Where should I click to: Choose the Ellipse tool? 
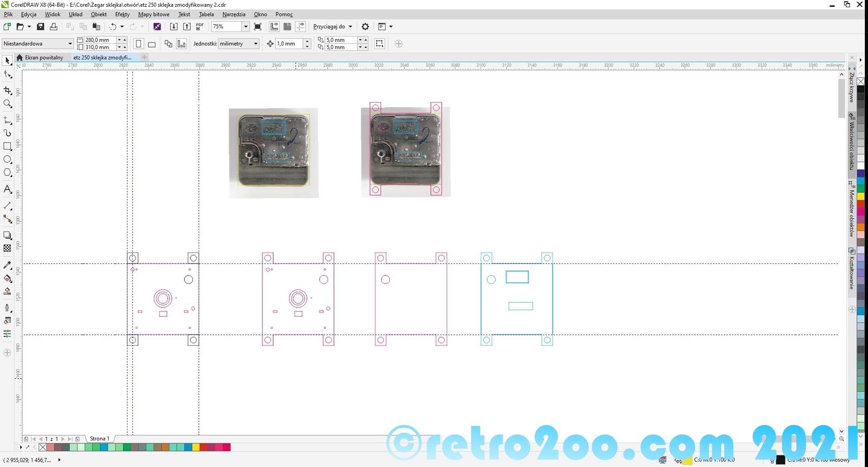[7, 160]
